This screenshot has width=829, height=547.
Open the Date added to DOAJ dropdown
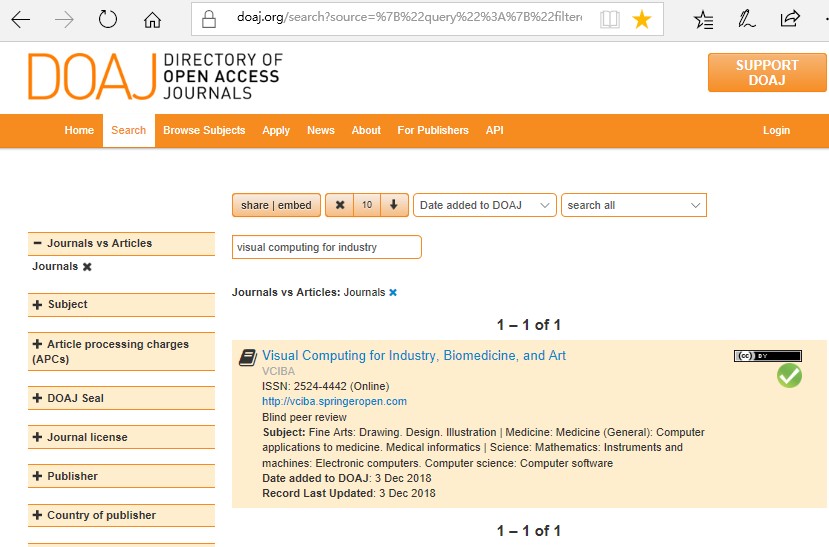point(485,205)
